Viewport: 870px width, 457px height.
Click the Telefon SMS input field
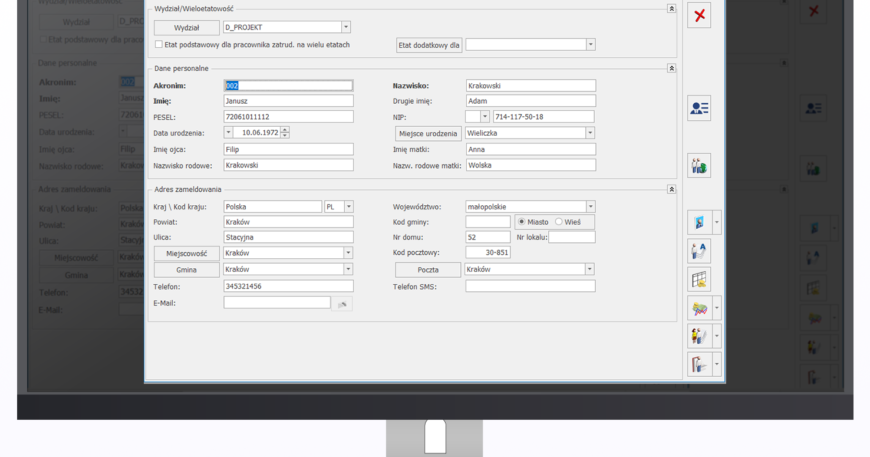(x=530, y=286)
